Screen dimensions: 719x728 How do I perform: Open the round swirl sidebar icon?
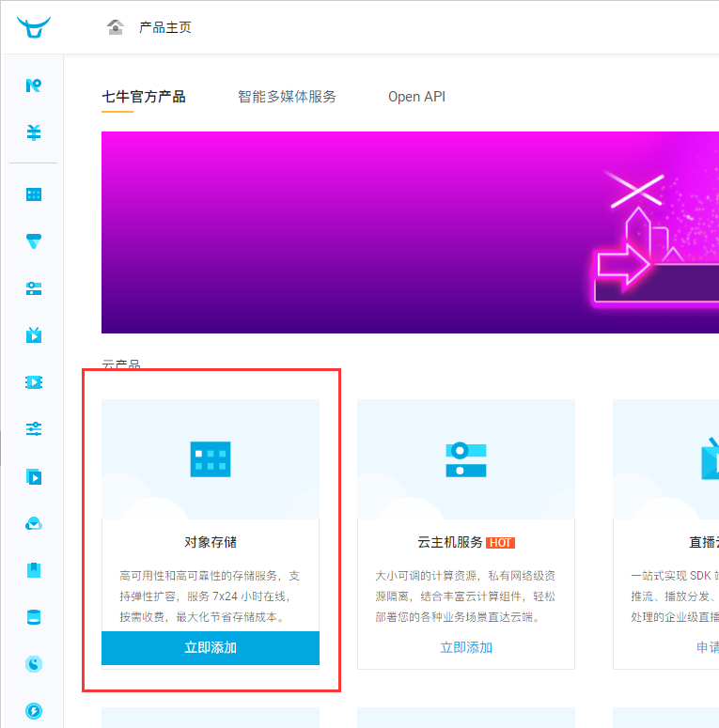[x=34, y=664]
